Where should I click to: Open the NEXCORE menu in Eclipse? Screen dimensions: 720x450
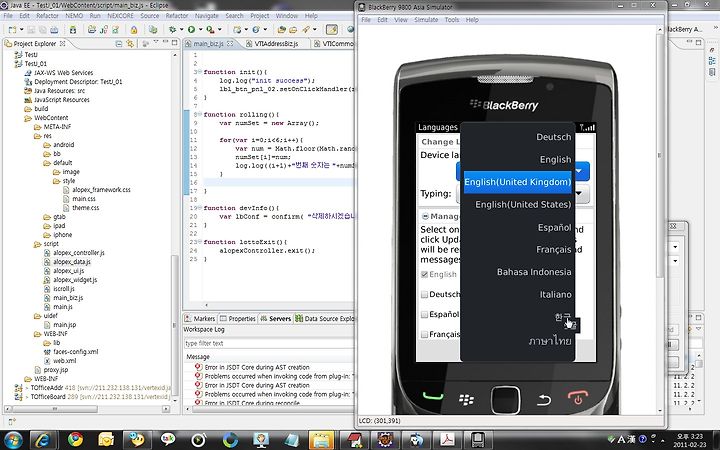click(x=120, y=16)
